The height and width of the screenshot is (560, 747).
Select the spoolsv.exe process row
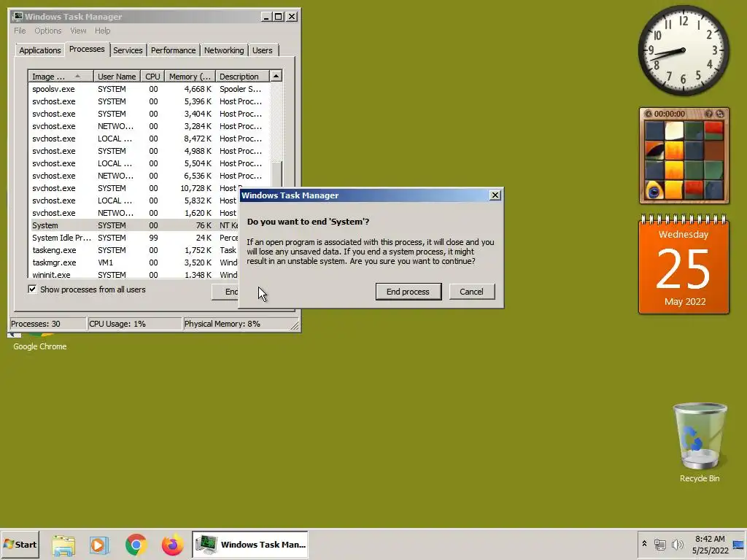click(x=149, y=89)
